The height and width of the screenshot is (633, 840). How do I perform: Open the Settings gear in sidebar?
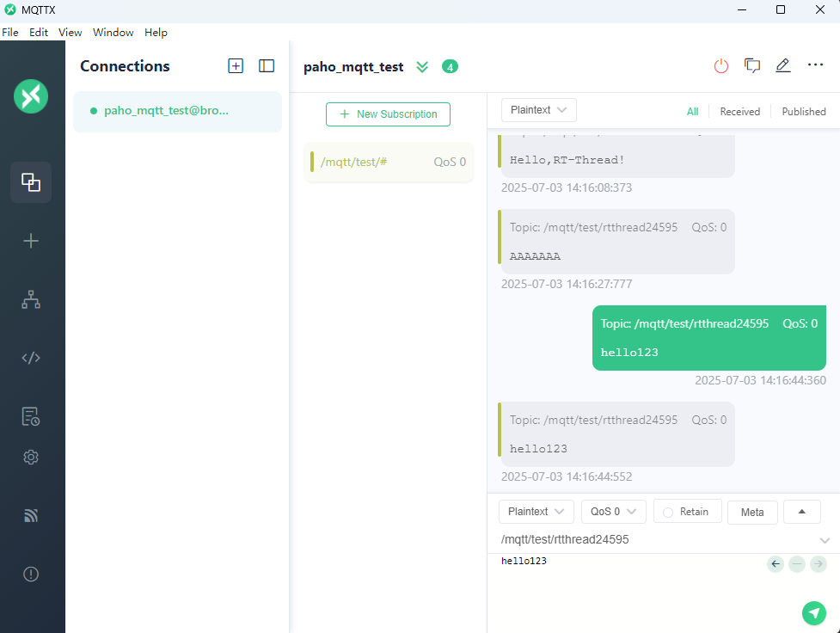(31, 458)
